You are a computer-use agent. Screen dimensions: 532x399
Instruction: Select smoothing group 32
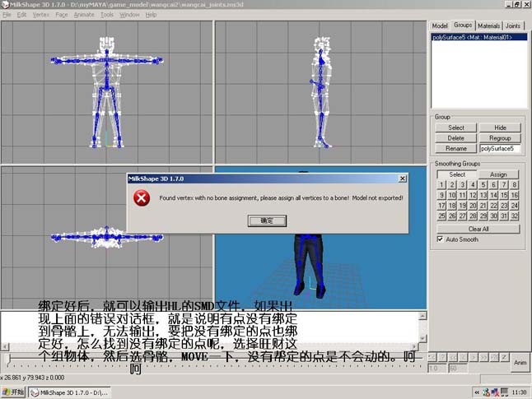coord(515,216)
